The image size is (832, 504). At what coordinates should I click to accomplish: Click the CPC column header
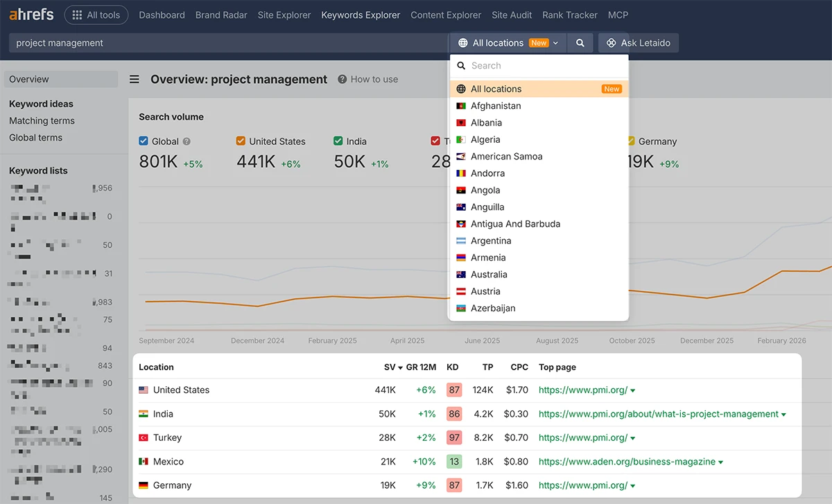coord(519,367)
